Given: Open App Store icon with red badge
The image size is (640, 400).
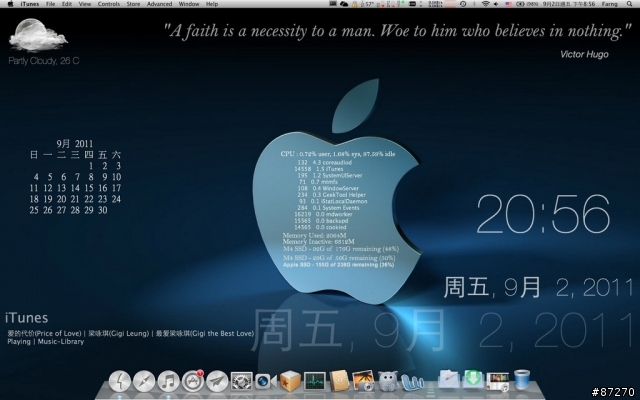Looking at the screenshot, I should (193, 381).
